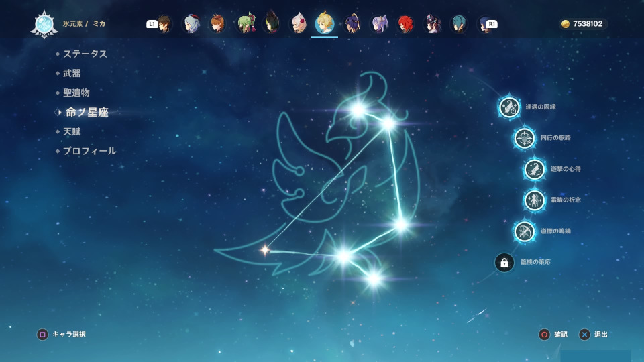Click the 確認 label
The image size is (644, 362).
coord(561,335)
